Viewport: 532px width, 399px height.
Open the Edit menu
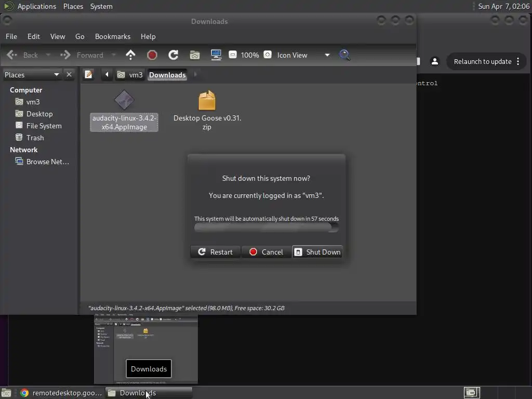(34, 36)
